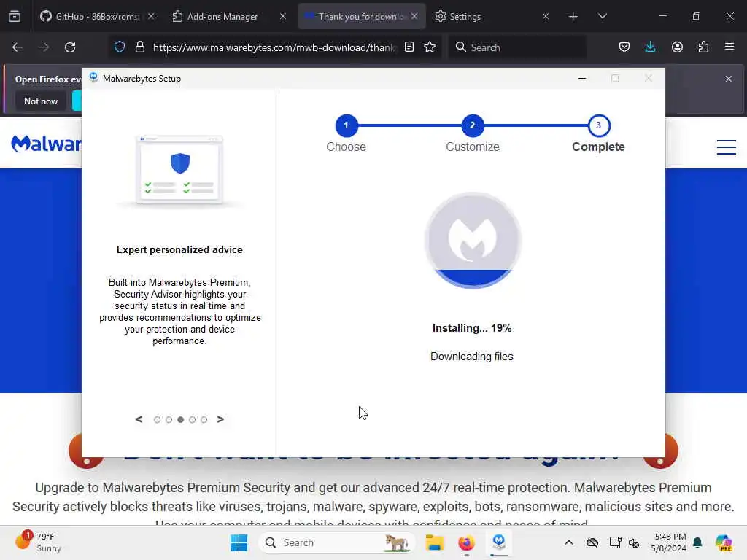Expand the list all tabs dropdown
The height and width of the screenshot is (560, 747).
(602, 16)
